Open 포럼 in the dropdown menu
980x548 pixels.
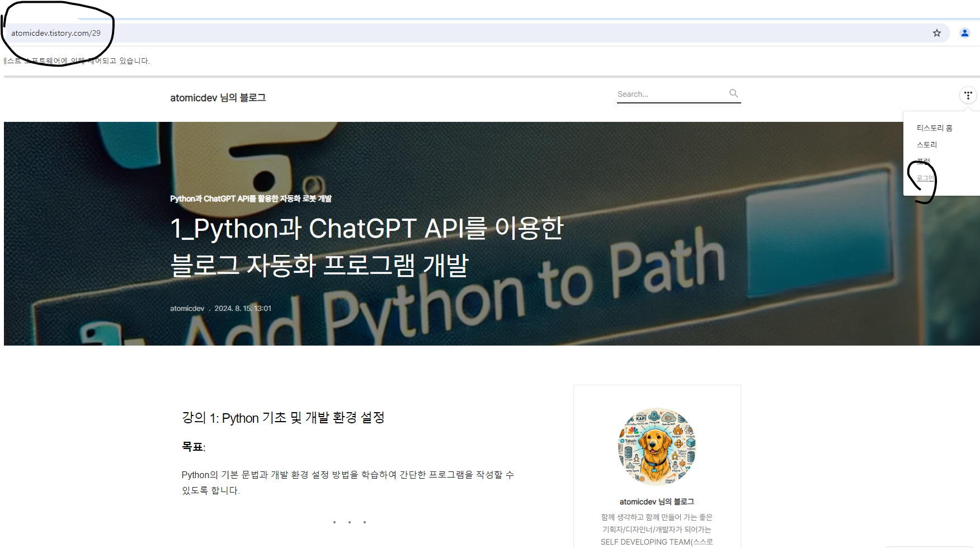point(924,162)
